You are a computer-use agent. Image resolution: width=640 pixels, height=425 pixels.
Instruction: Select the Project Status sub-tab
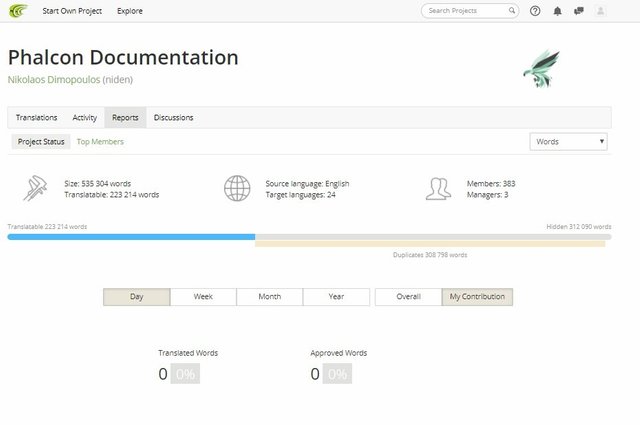click(x=41, y=142)
